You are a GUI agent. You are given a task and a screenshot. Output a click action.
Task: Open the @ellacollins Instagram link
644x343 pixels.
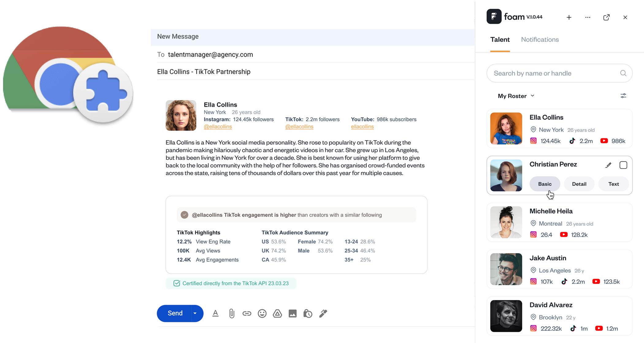(x=218, y=127)
